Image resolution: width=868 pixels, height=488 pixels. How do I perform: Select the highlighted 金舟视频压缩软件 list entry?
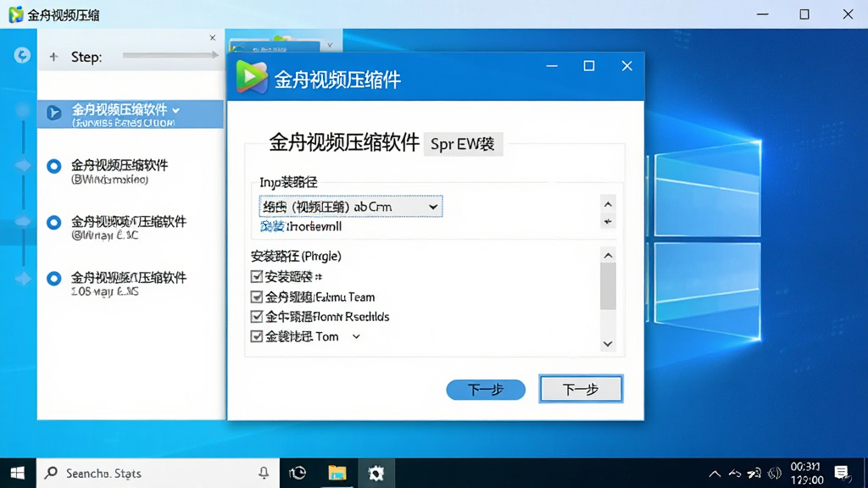click(131, 114)
